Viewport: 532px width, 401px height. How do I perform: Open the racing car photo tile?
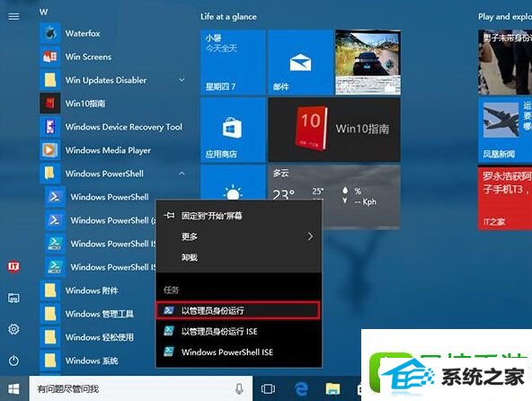tap(368, 62)
